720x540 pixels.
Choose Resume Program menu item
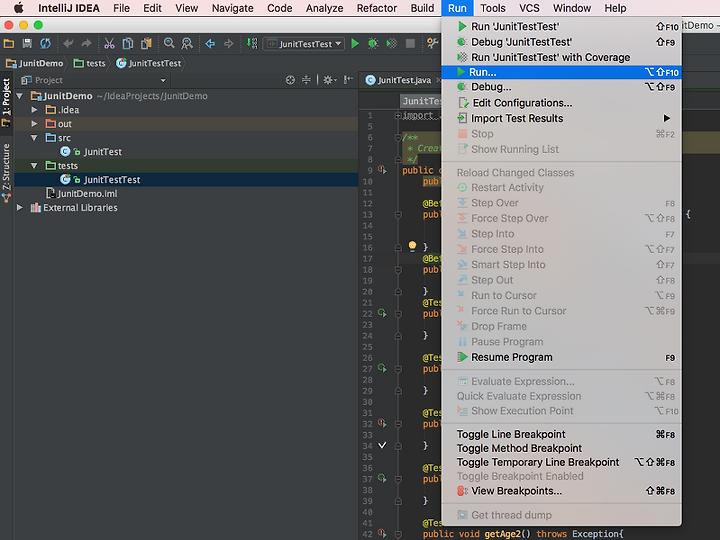(x=561, y=357)
